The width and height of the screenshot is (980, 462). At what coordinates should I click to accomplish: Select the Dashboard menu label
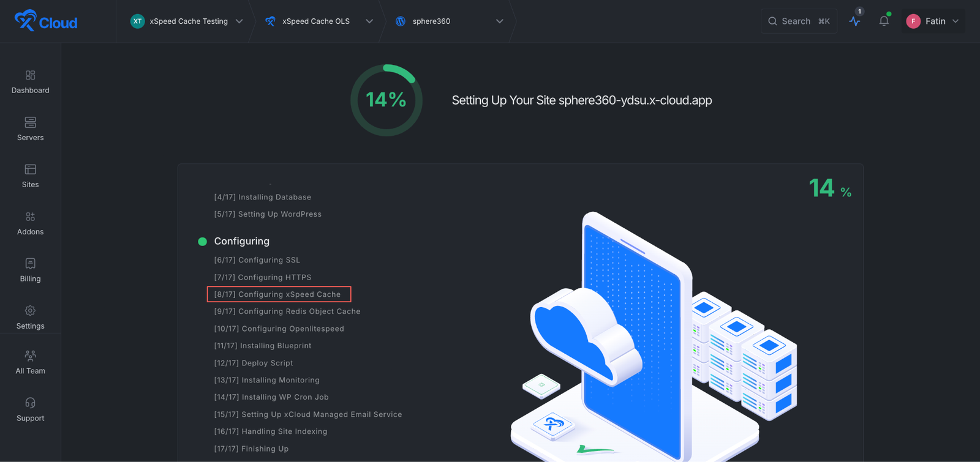[31, 91]
